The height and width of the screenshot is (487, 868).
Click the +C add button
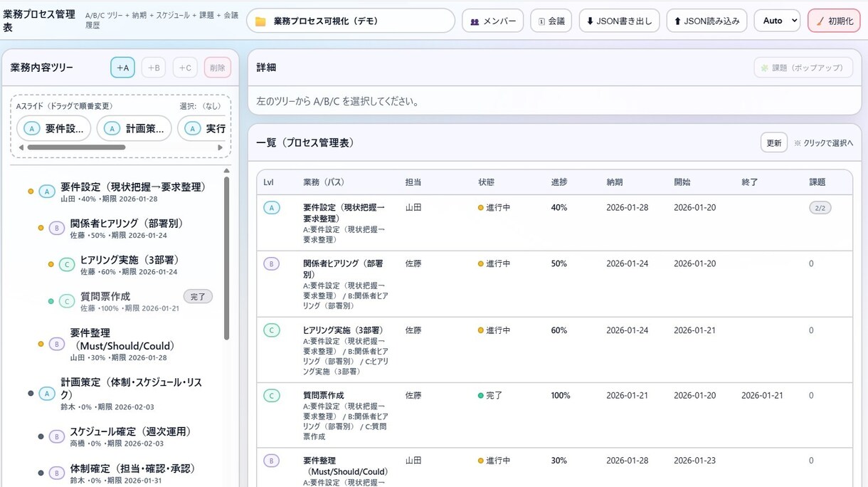click(185, 68)
